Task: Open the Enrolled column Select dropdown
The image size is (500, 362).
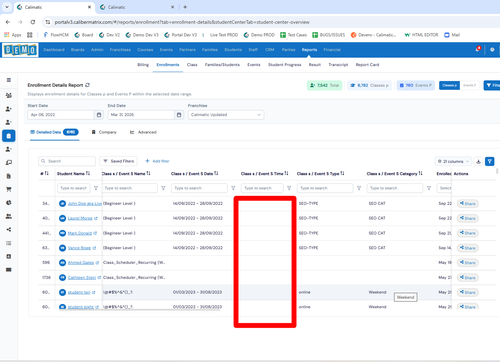Action: (x=444, y=188)
